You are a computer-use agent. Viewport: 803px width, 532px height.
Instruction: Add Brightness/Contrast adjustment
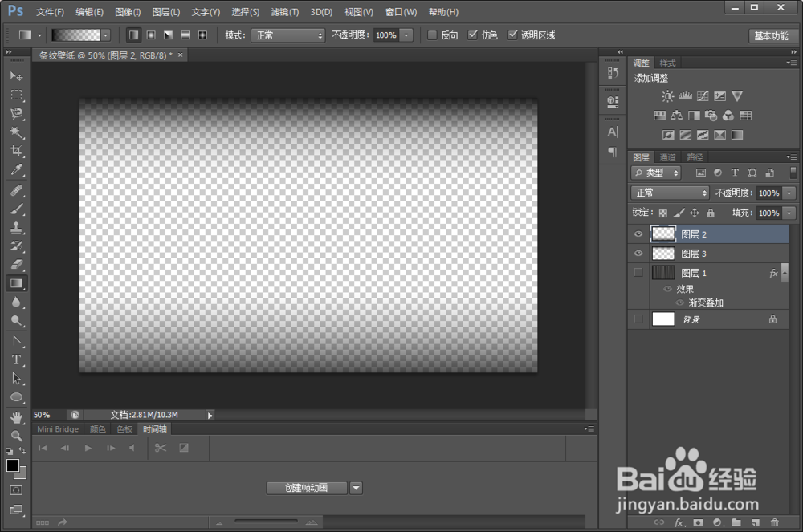coord(667,96)
